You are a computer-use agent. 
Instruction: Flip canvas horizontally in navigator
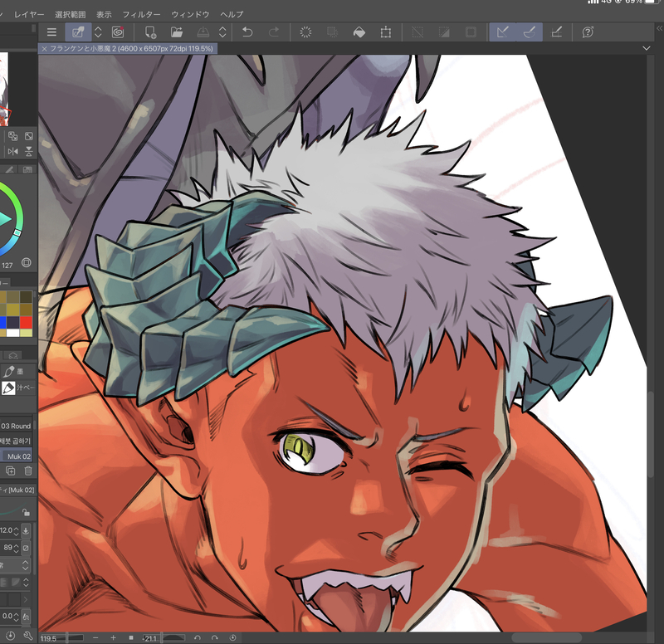coord(12,151)
